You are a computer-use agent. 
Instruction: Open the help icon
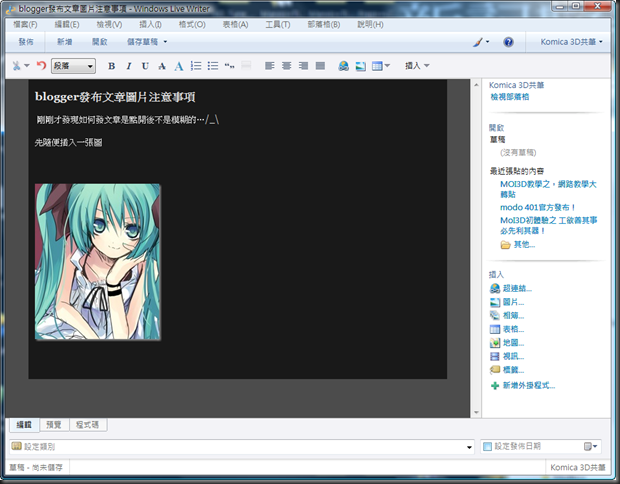click(508, 42)
